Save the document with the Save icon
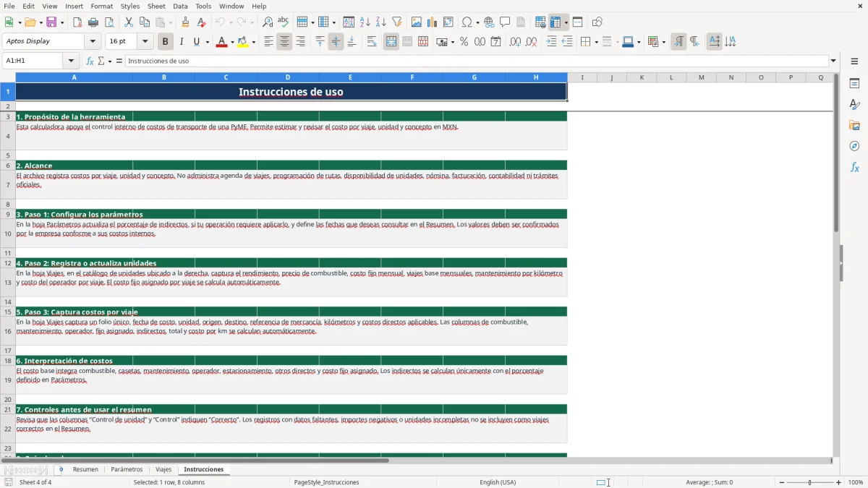Image resolution: width=868 pixels, height=488 pixels. click(51, 22)
